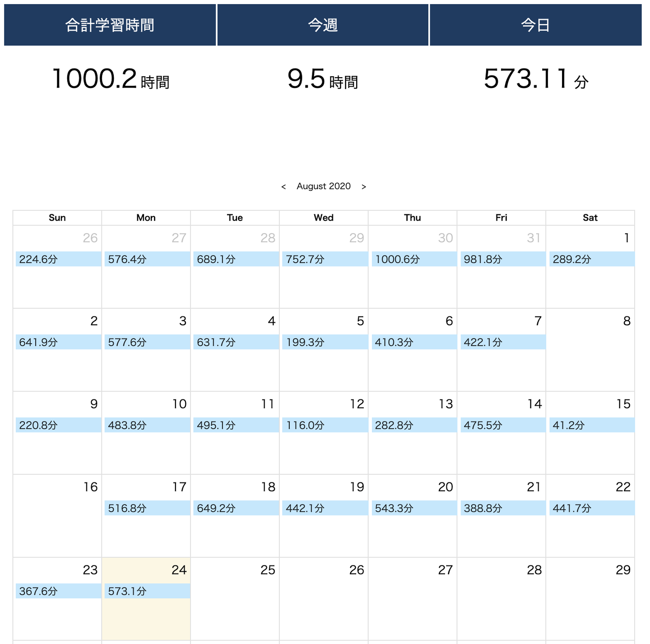Click the 41.2分 entry on August 15
650x644 pixels.
pos(591,425)
